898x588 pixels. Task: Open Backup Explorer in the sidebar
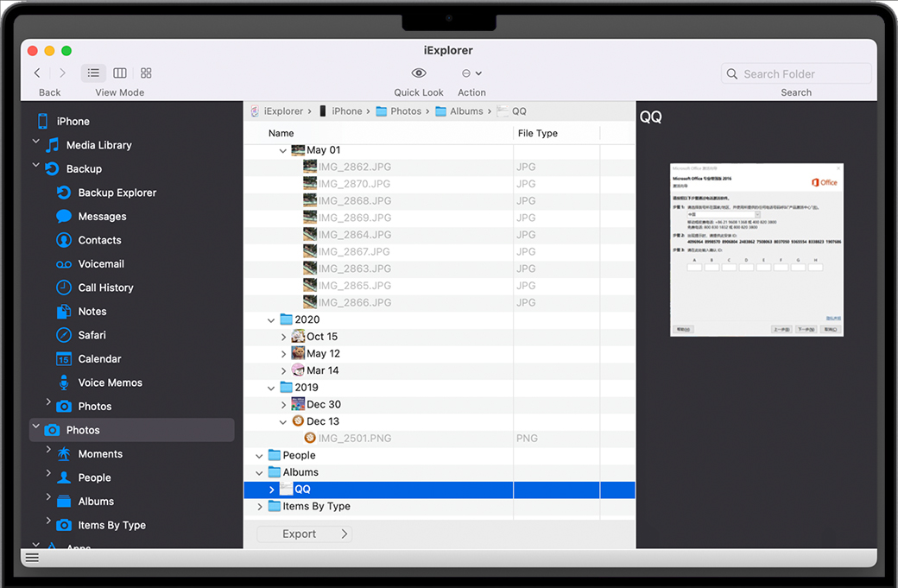point(117,193)
